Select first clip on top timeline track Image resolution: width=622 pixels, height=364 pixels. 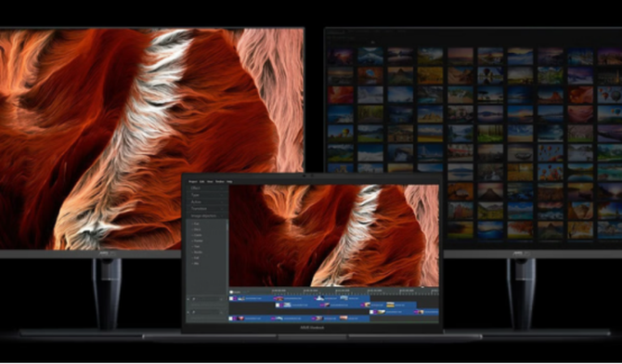251,298
